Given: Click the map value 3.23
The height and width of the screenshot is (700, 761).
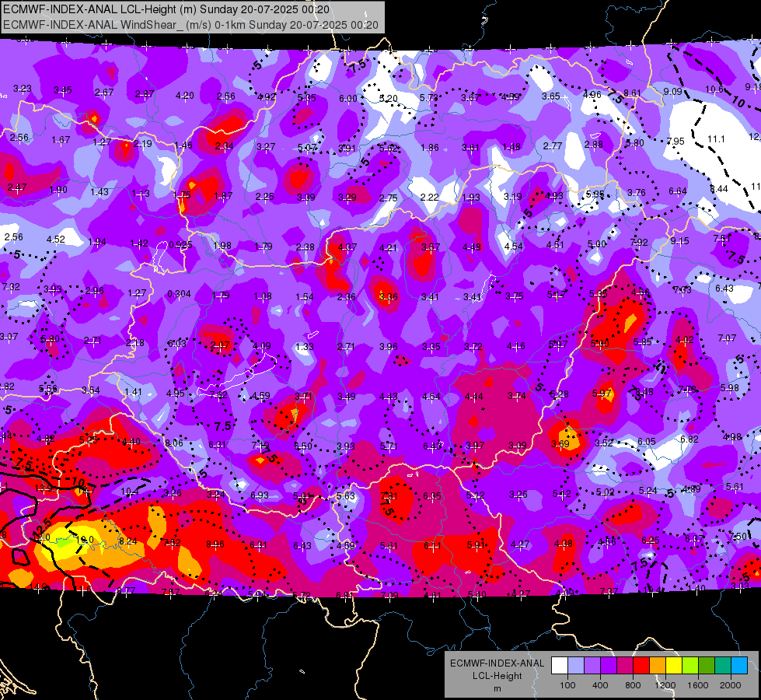Looking at the screenshot, I should [23, 89].
